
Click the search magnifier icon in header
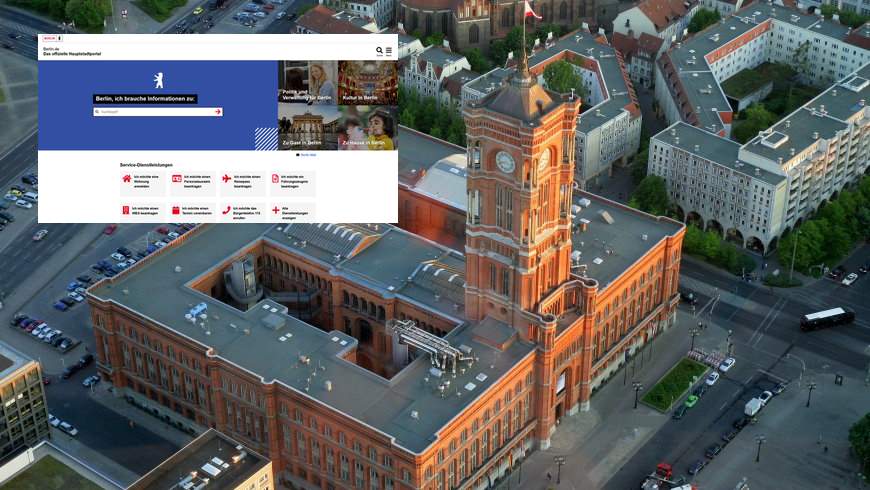pyautogui.click(x=379, y=50)
